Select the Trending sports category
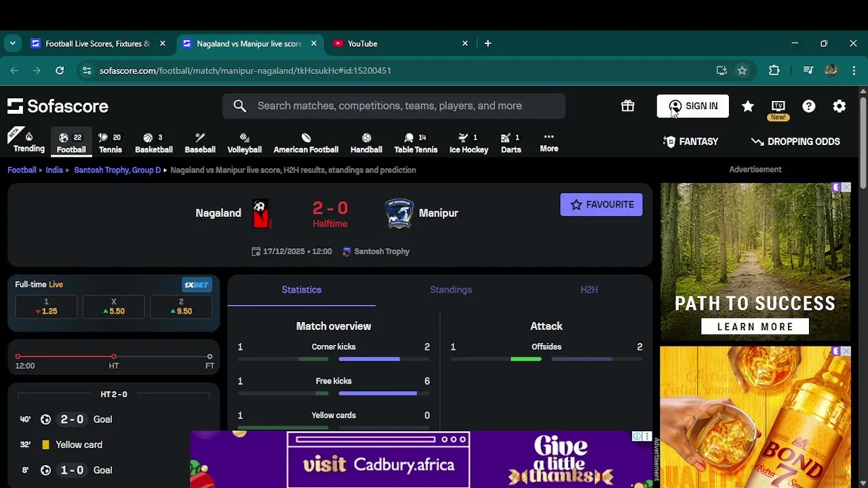The image size is (868, 488). click(x=29, y=142)
